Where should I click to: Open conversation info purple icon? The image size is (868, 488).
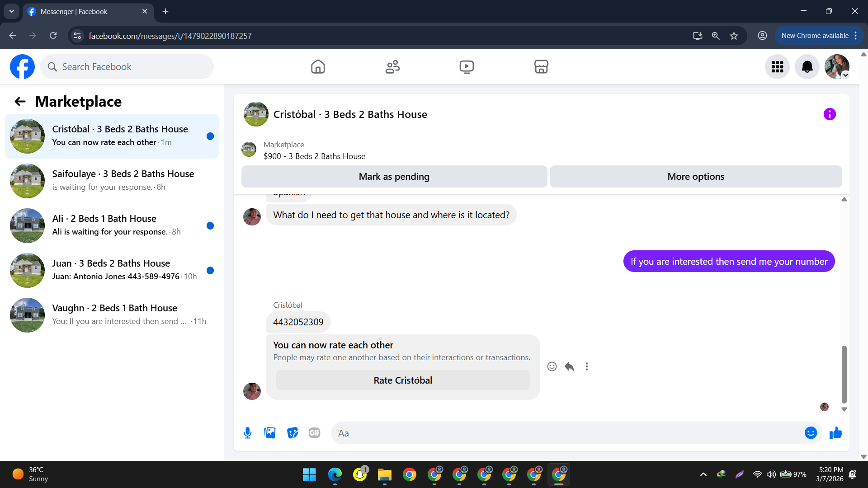830,114
